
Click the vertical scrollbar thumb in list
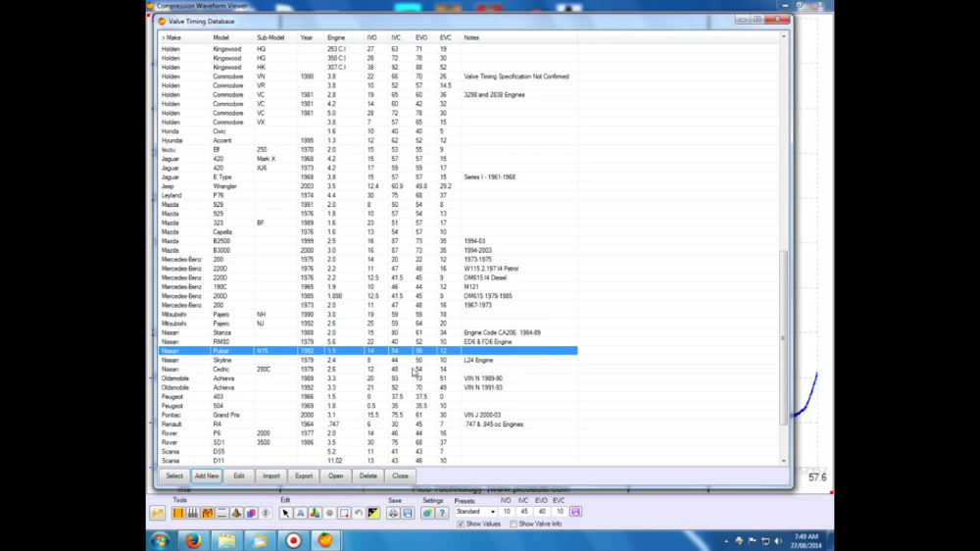[x=783, y=337]
